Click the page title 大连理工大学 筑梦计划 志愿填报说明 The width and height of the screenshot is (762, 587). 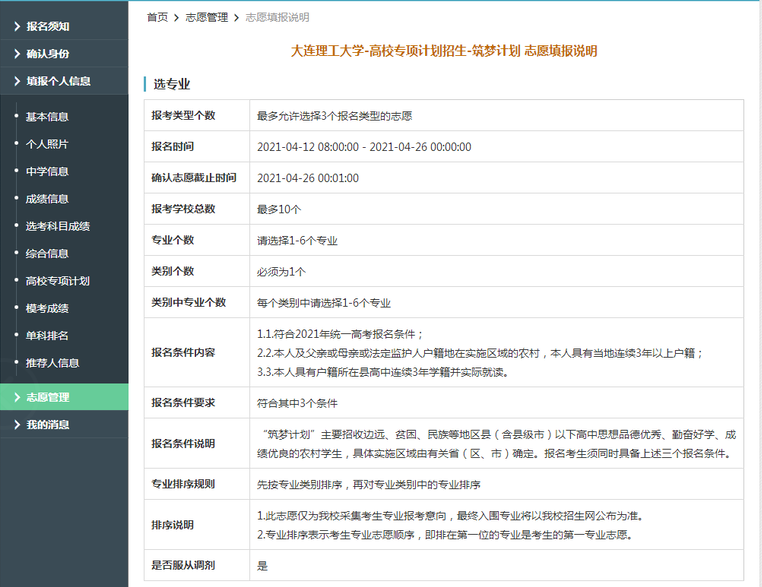[x=444, y=51]
